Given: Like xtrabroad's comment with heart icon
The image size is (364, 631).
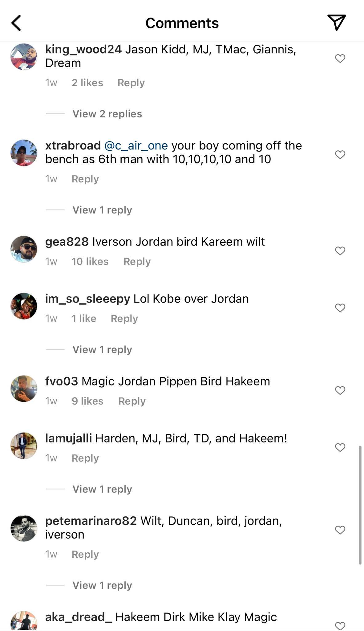Looking at the screenshot, I should (x=340, y=154).
